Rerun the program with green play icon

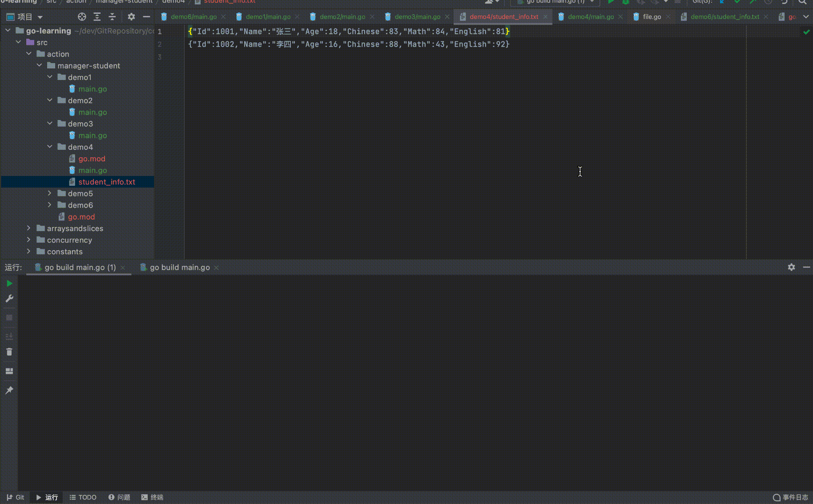(9, 284)
